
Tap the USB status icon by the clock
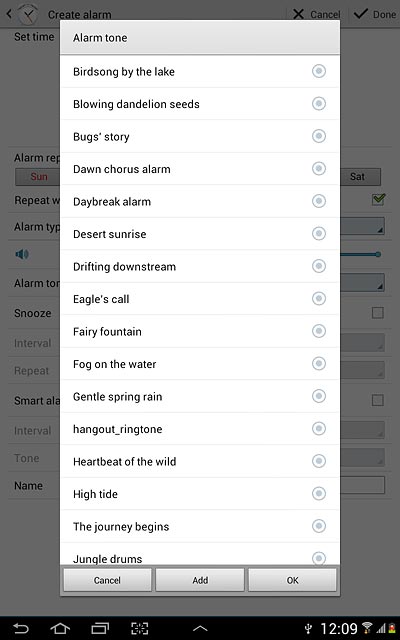pyautogui.click(x=309, y=628)
